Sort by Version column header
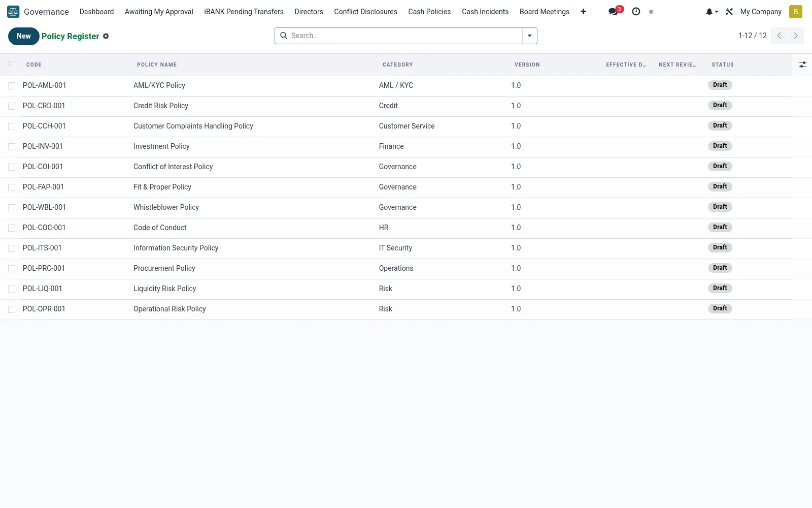This screenshot has height=508, width=812. coord(527,65)
